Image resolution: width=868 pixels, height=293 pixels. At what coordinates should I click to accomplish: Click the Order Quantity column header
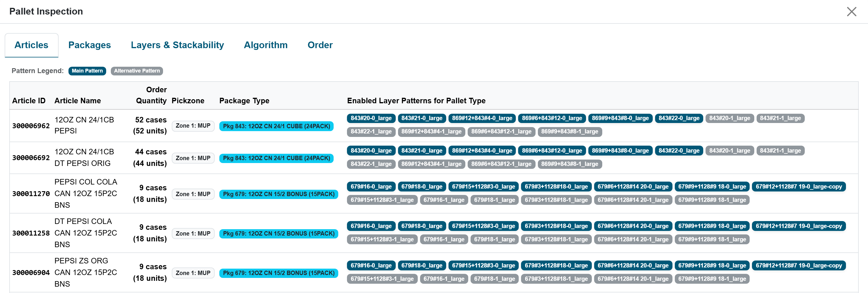click(151, 95)
